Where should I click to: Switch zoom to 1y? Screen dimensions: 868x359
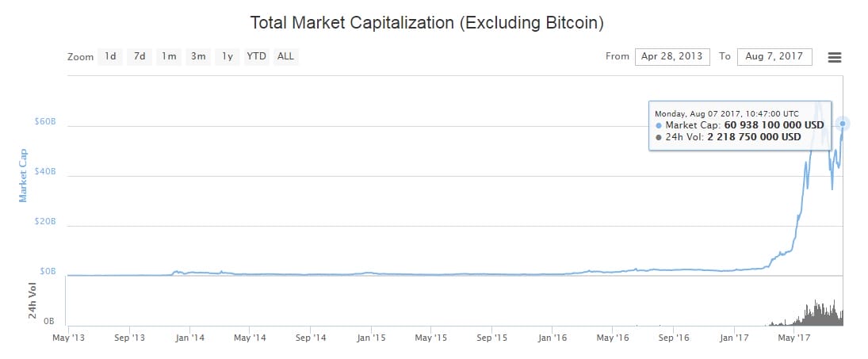click(228, 56)
